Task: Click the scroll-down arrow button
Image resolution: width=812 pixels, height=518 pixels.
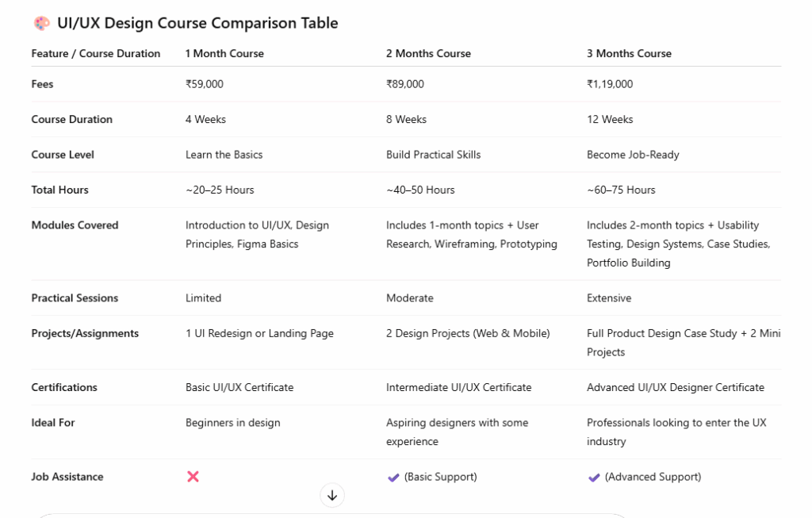Action: (332, 496)
